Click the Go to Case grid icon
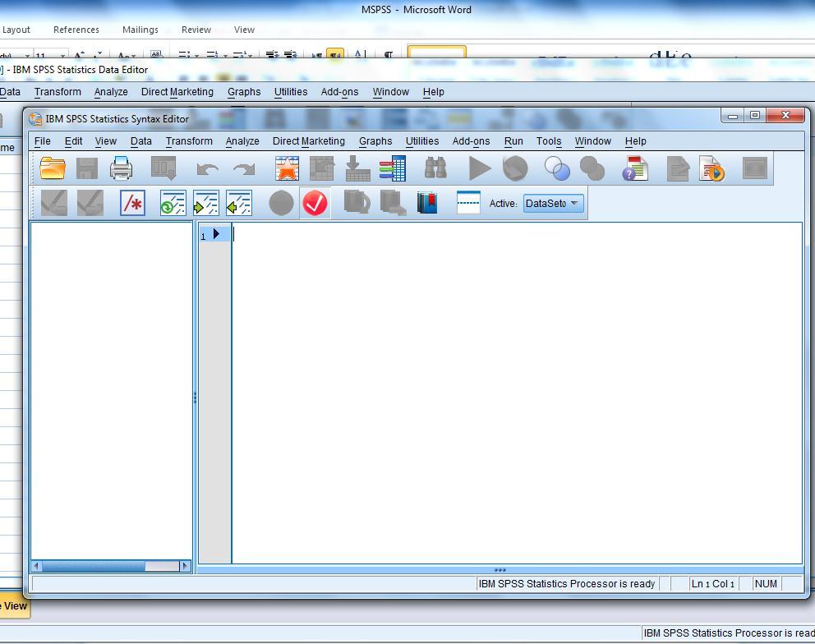The width and height of the screenshot is (815, 644). 322,168
